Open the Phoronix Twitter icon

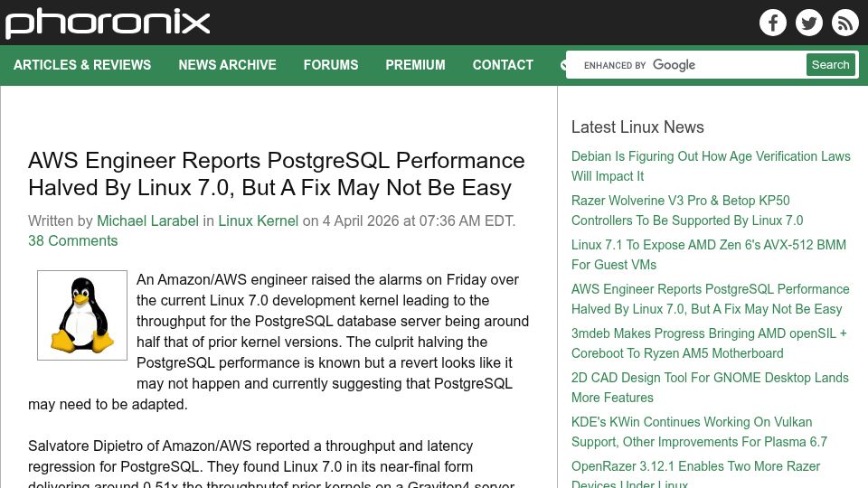pos(808,23)
